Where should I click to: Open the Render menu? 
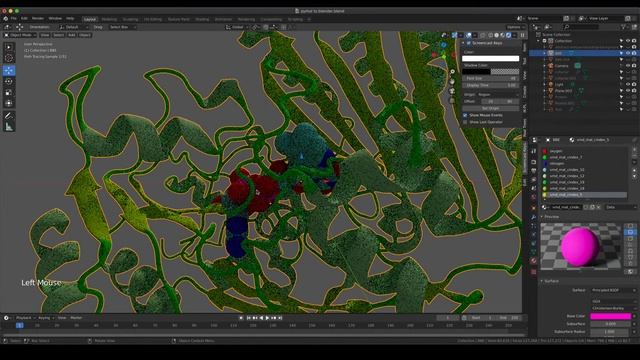(x=38, y=19)
